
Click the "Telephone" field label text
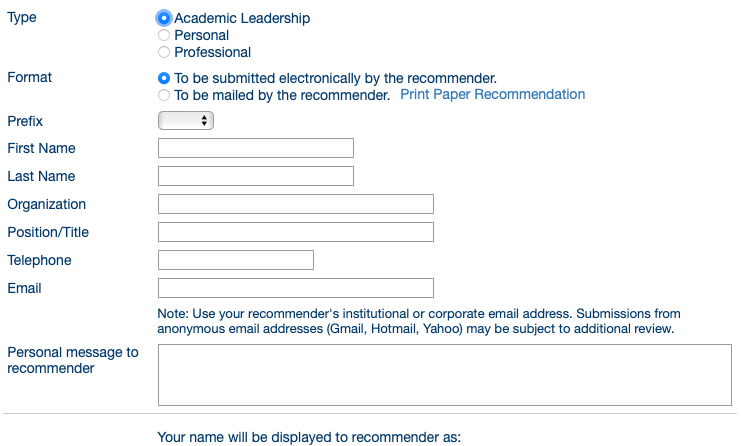pos(39,260)
